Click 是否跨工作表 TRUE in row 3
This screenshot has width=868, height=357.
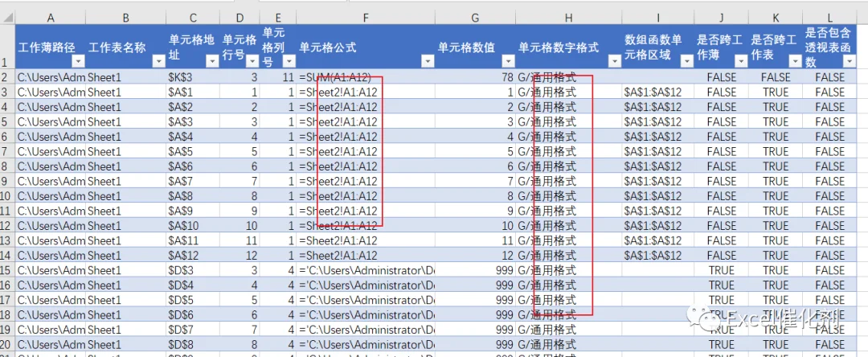point(775,92)
